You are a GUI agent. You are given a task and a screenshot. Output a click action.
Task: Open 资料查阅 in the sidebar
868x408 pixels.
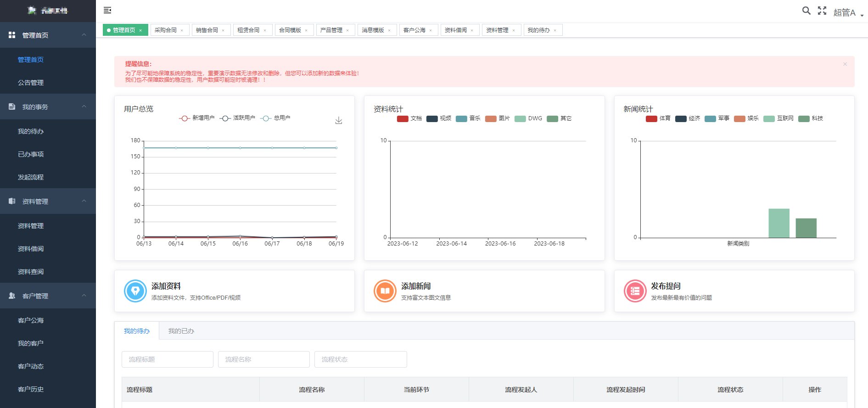click(x=48, y=272)
